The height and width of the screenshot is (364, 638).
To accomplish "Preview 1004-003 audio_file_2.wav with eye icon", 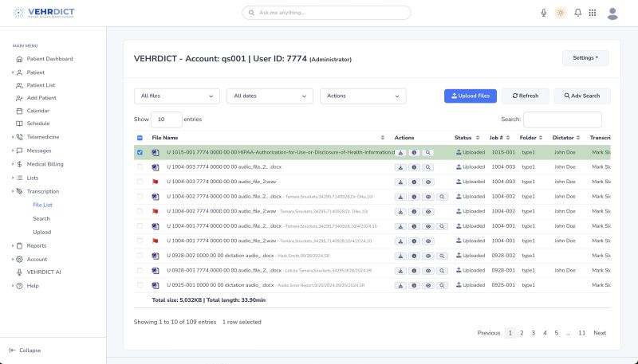I will click(x=427, y=182).
